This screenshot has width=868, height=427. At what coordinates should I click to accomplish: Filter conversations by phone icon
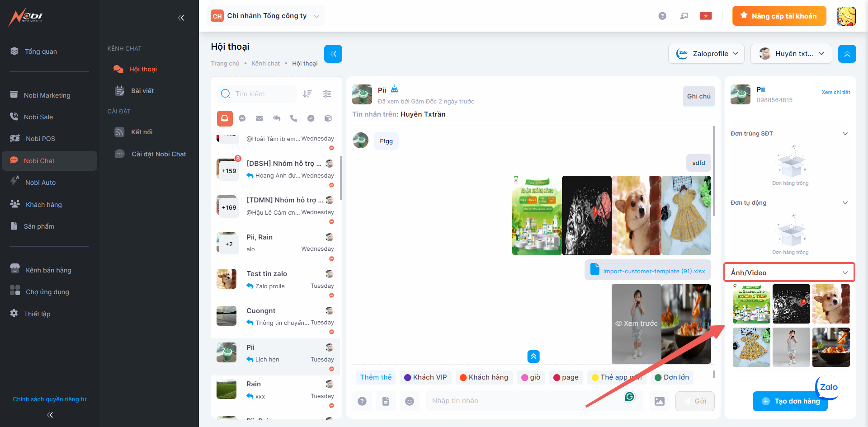[x=294, y=118]
